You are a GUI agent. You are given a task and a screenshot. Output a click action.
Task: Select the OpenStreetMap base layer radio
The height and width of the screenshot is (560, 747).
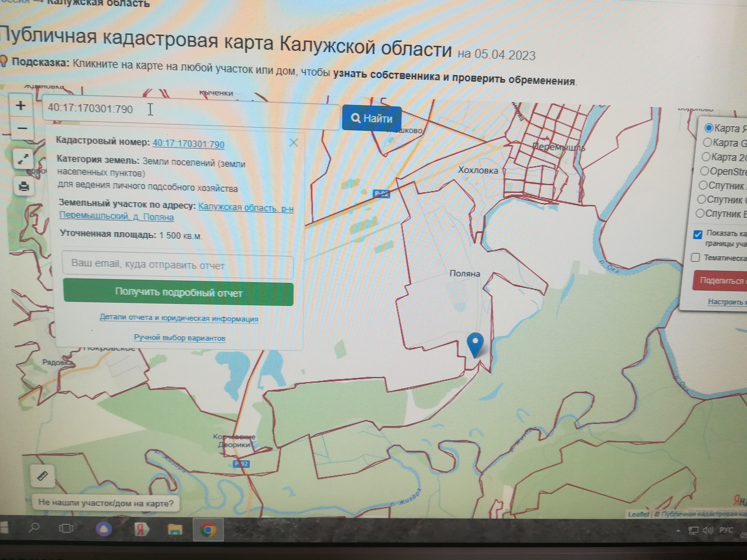[705, 171]
